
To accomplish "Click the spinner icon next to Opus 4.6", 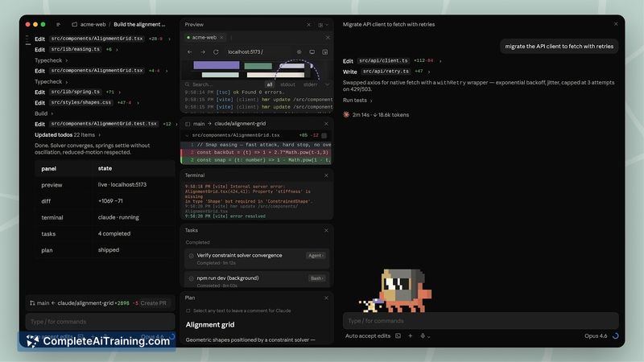I will click(x=615, y=335).
